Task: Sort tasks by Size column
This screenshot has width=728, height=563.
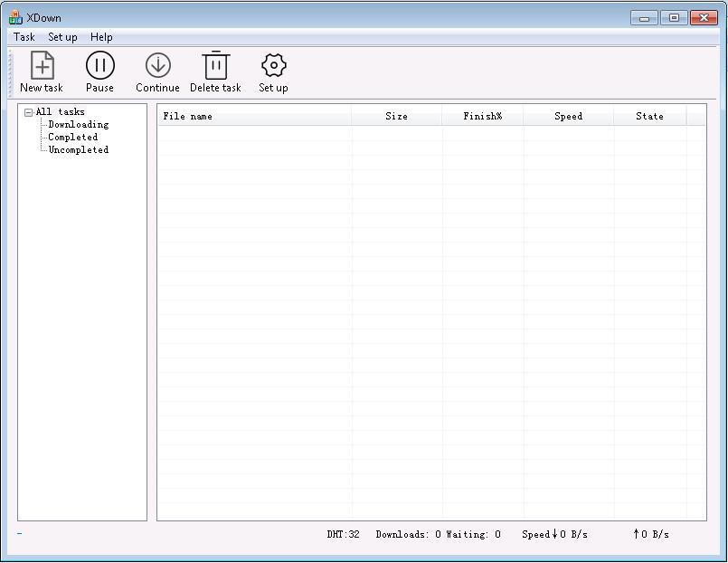Action: pyautogui.click(x=397, y=116)
